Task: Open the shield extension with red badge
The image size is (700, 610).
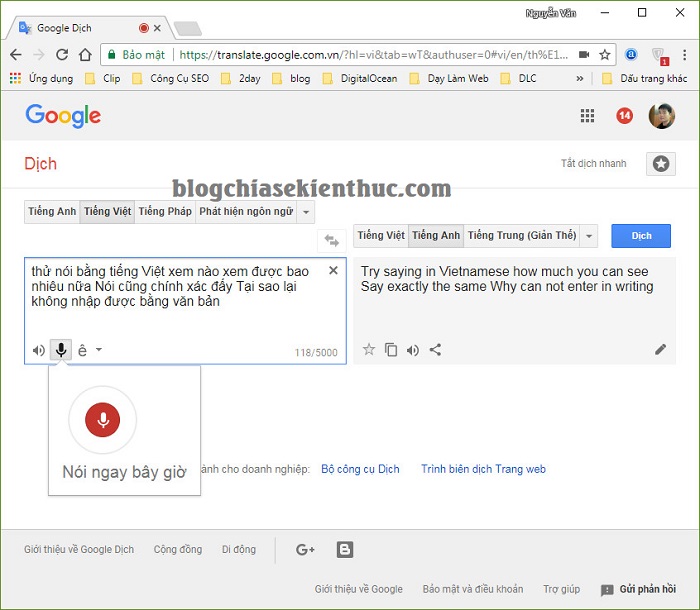Action: pyautogui.click(x=659, y=55)
